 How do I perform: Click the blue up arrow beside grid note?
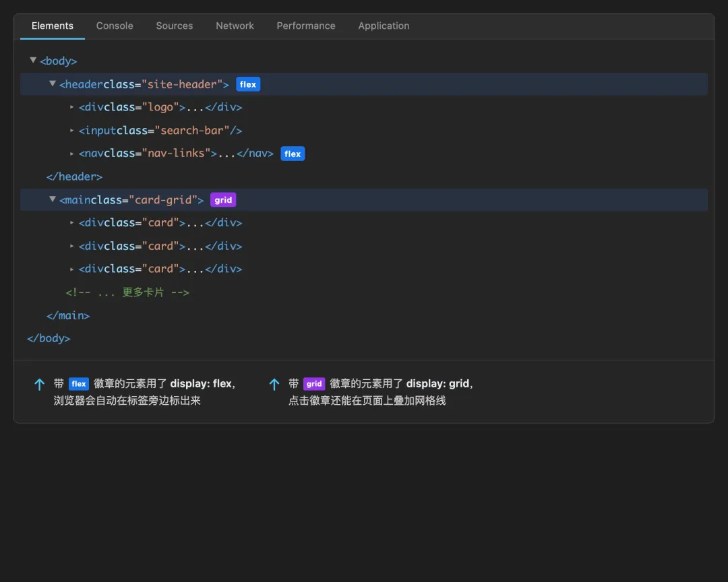click(274, 385)
